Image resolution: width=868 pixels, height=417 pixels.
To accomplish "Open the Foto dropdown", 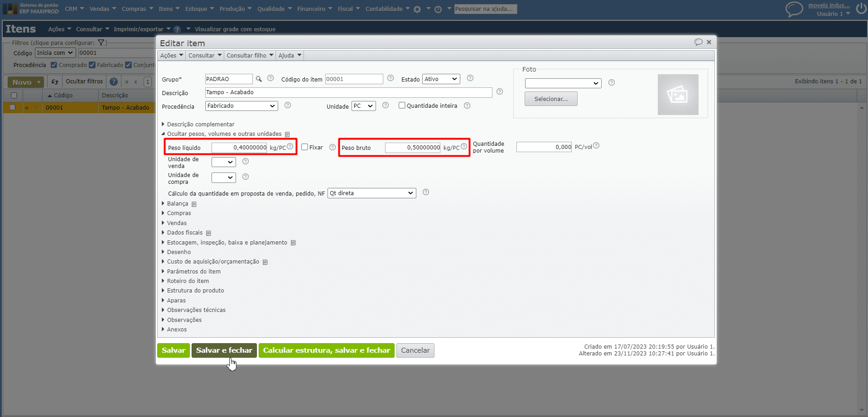I will (563, 83).
